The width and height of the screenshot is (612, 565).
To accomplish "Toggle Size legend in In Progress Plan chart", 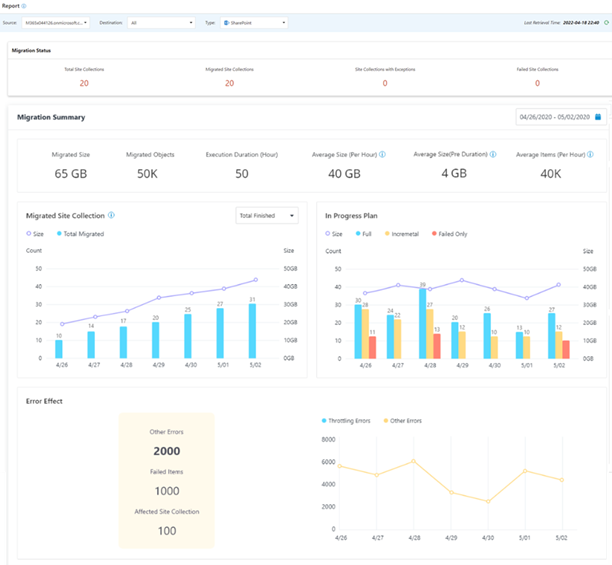I will pos(334,234).
